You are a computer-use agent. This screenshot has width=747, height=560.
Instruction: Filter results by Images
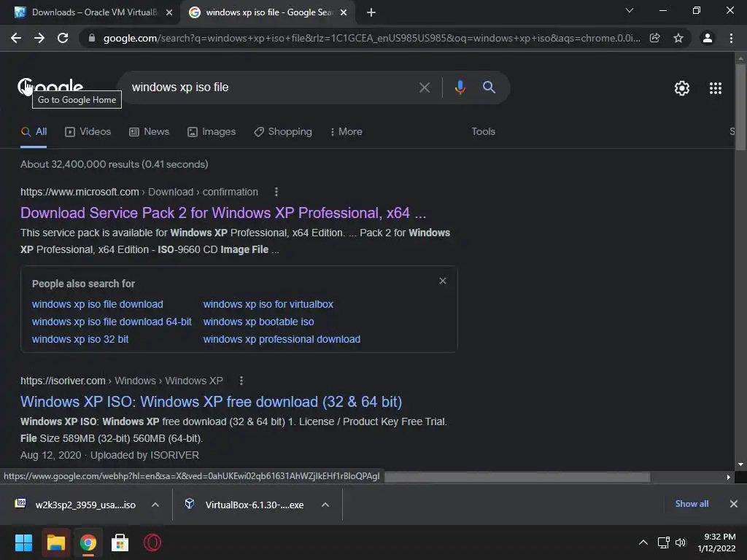(212, 132)
